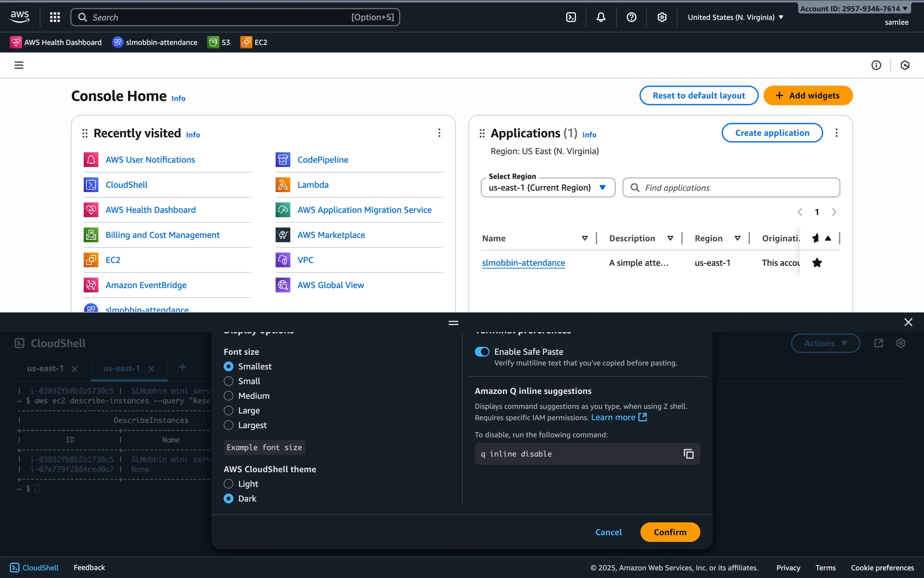The height and width of the screenshot is (578, 924).
Task: Open the United States (N. Virginia) region selector
Action: pyautogui.click(x=735, y=17)
